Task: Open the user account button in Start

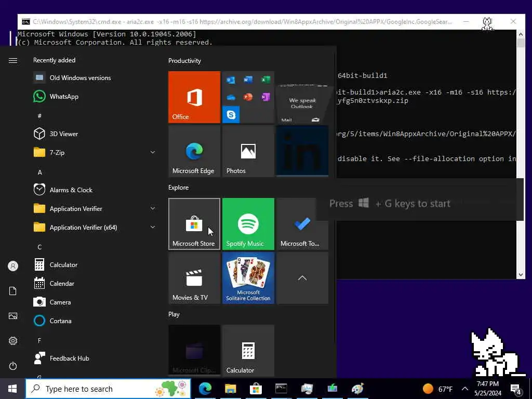Action: 13,266
